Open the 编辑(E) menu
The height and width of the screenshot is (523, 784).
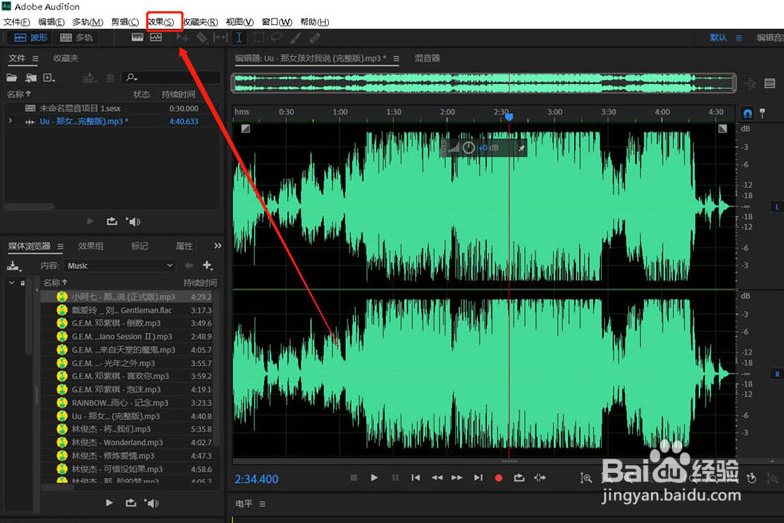tap(51, 22)
